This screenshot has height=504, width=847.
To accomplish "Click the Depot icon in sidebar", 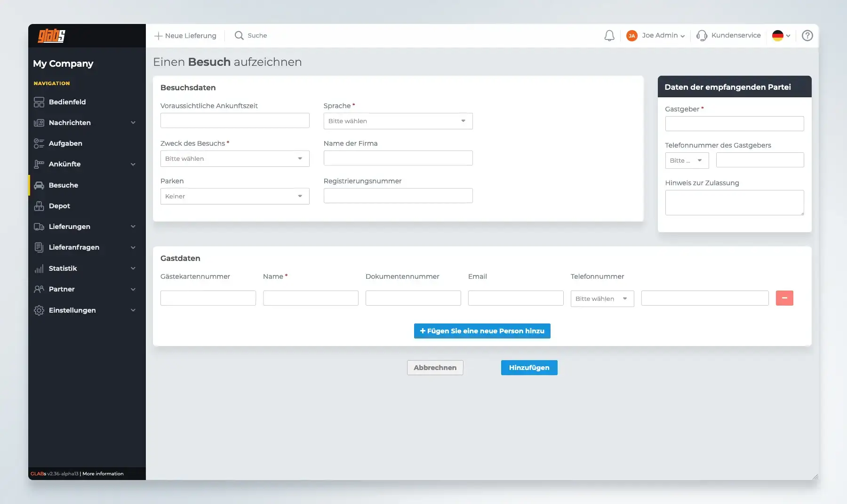I will tap(39, 206).
